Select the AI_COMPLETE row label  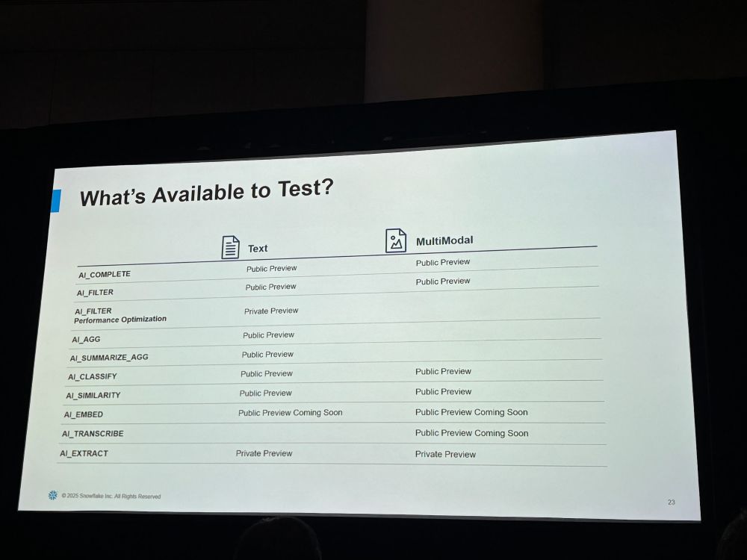105,274
